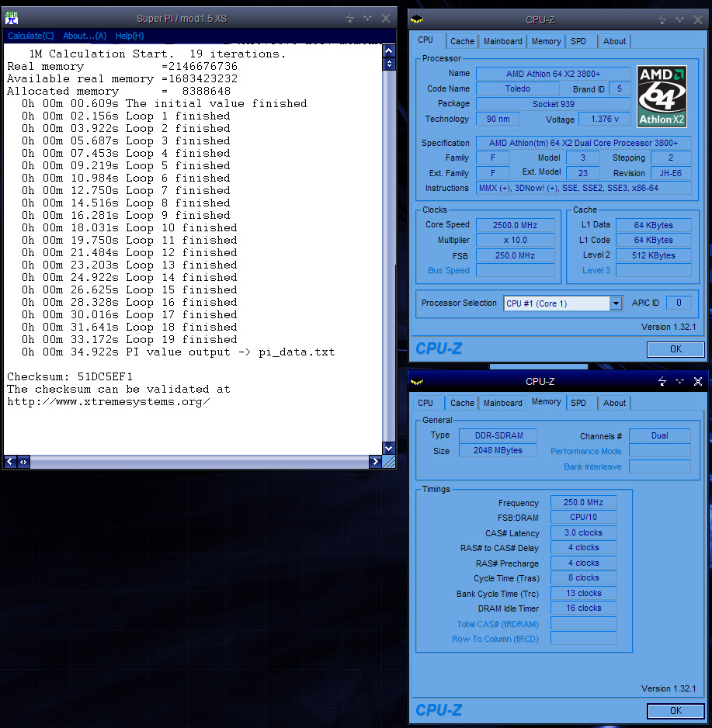The image size is (712, 728).
Task: Maximize the Super PI window
Action: tap(368, 18)
